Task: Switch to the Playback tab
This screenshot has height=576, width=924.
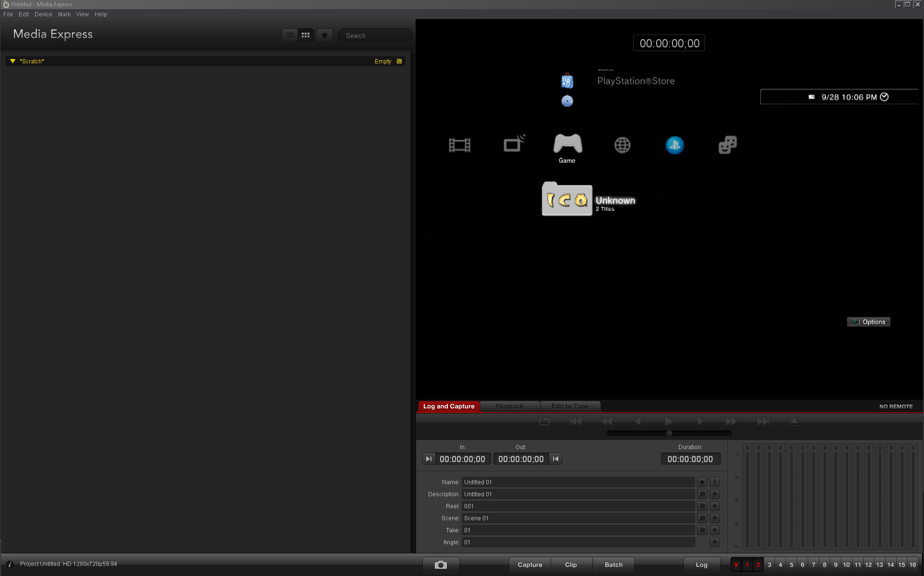Action: tap(509, 406)
